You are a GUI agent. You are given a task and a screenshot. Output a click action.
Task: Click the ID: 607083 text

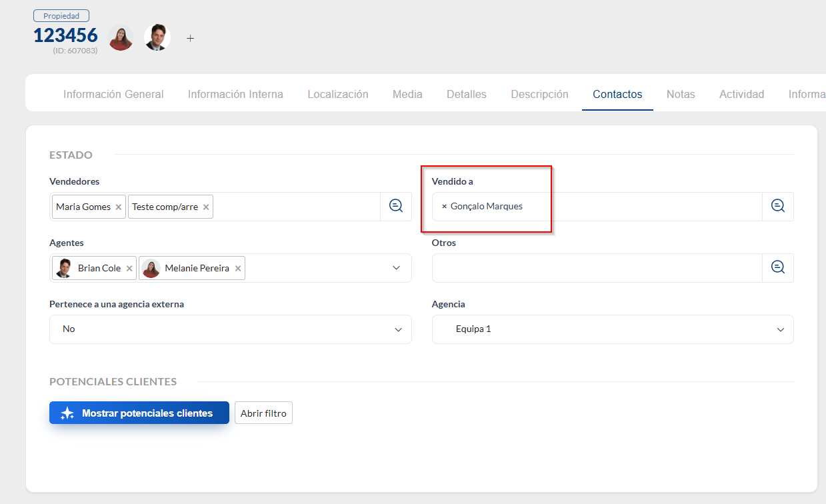click(75, 51)
